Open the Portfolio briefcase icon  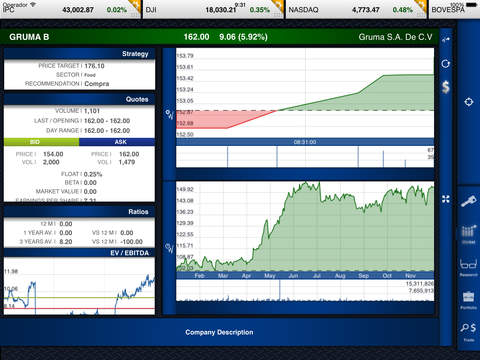469,300
